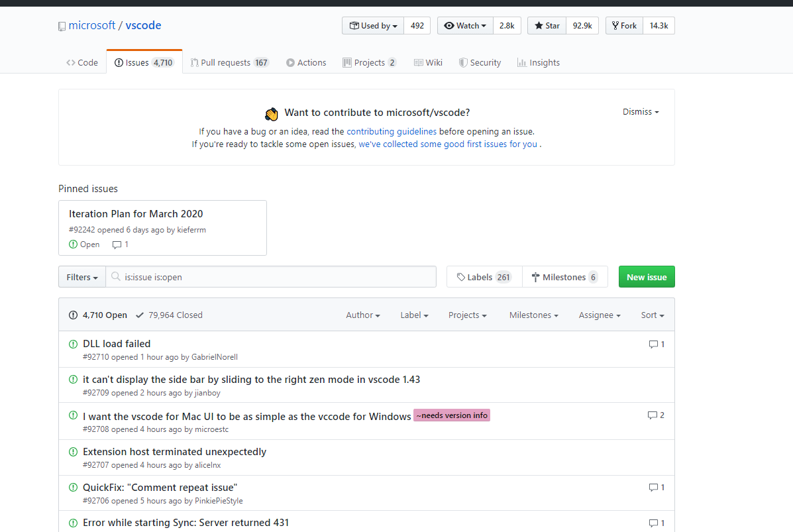
Task: Show the 79,964 Closed issues
Action: click(170, 315)
